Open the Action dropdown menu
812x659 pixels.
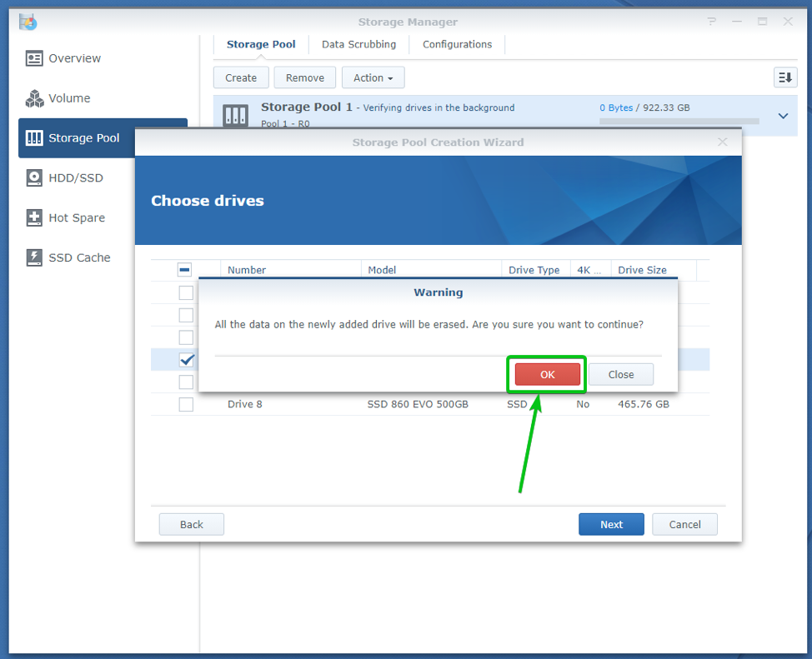(373, 77)
